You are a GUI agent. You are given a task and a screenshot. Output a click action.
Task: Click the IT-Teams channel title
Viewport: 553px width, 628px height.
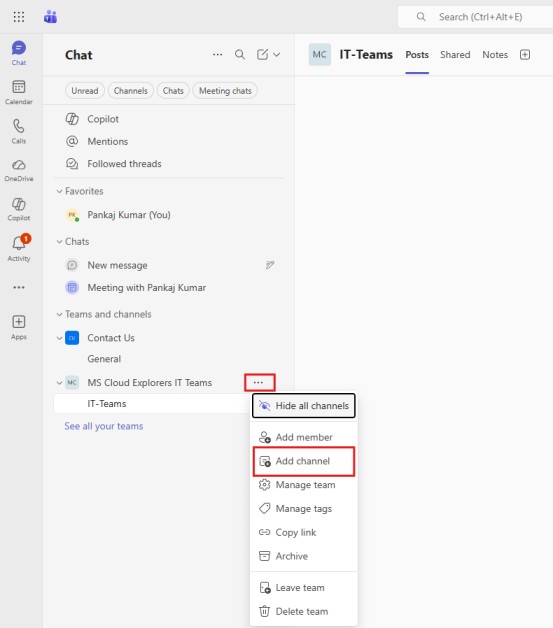coord(366,54)
